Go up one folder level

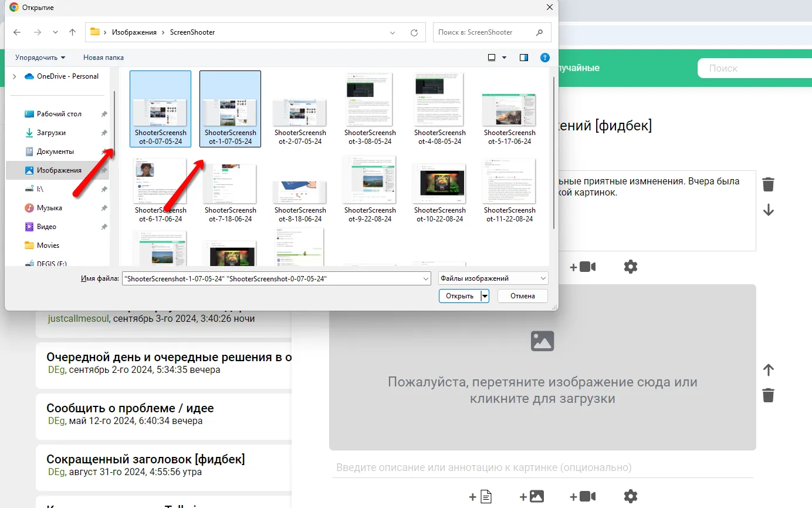(73, 33)
